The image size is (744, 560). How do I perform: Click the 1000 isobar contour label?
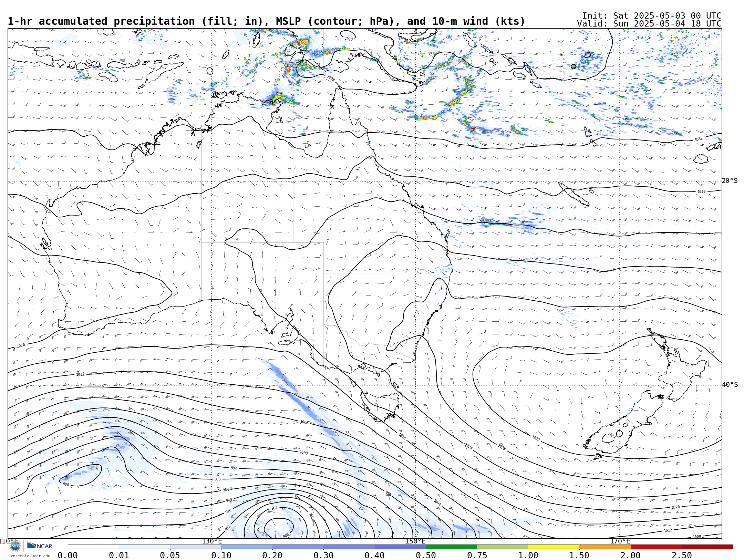click(x=303, y=453)
